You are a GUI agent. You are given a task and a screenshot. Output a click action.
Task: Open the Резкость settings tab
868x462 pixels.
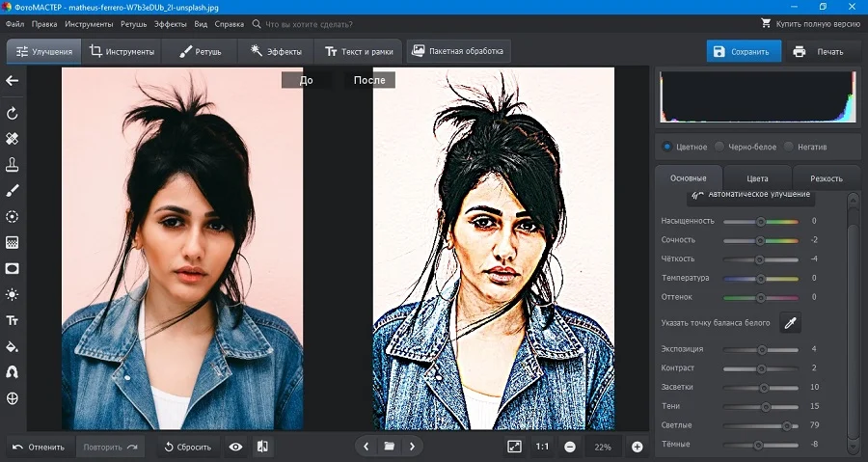(x=826, y=178)
